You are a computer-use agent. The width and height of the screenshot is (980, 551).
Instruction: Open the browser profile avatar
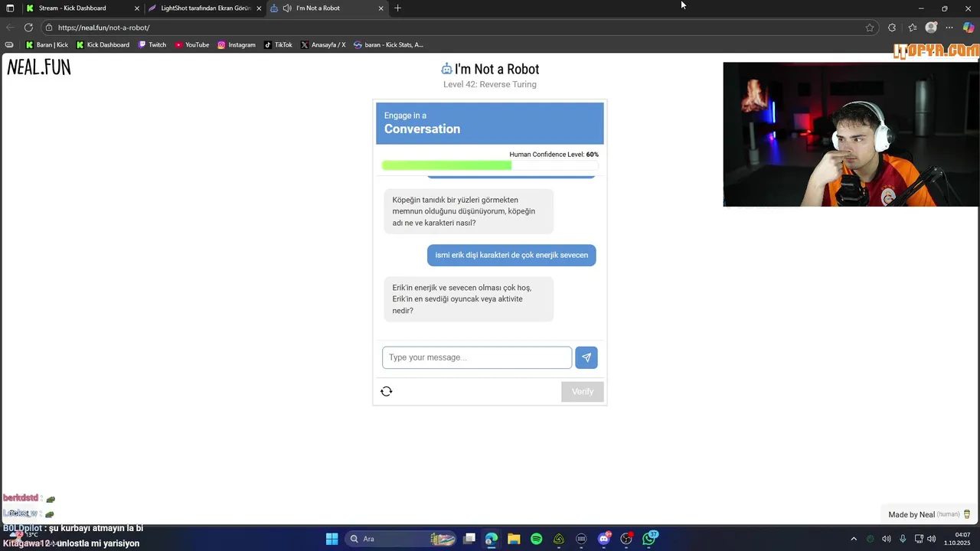931,28
